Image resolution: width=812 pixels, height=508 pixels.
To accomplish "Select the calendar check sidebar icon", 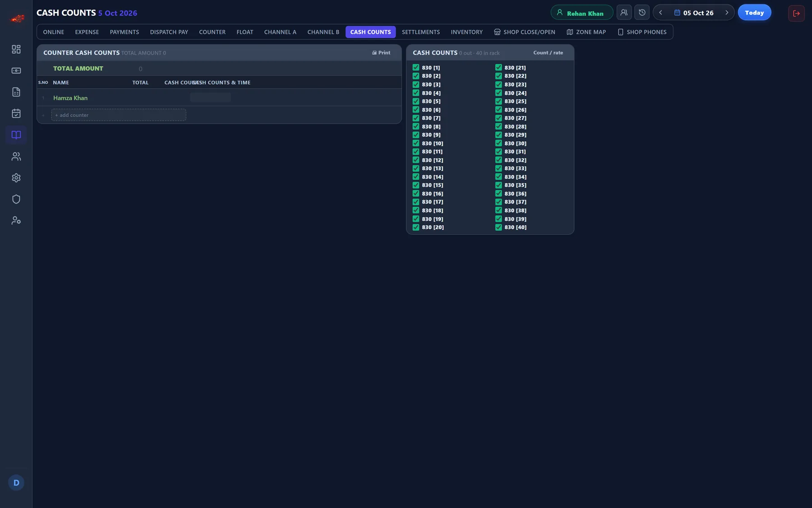I will coord(16,113).
